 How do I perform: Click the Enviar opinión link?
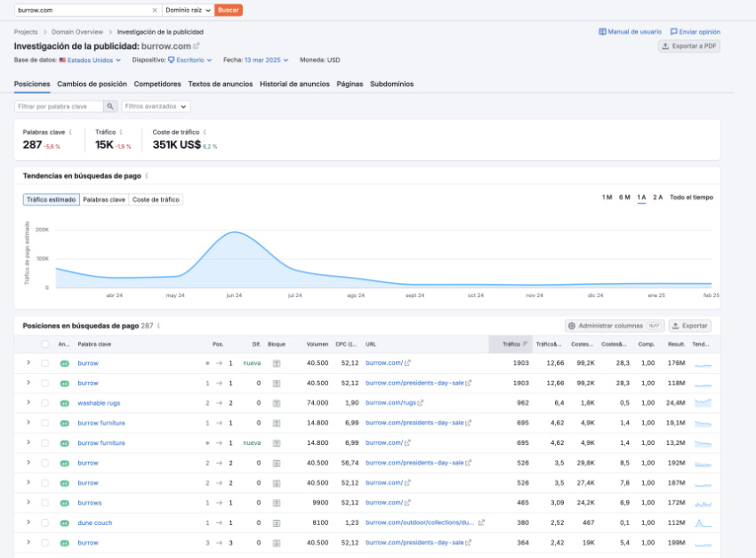click(x=696, y=32)
